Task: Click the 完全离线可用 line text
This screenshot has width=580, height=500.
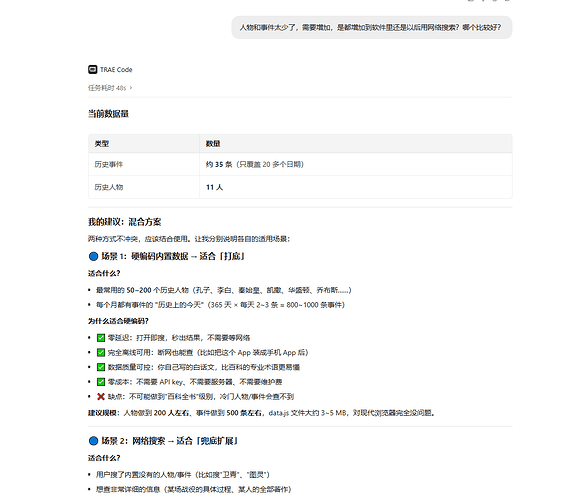Action: click(x=208, y=352)
